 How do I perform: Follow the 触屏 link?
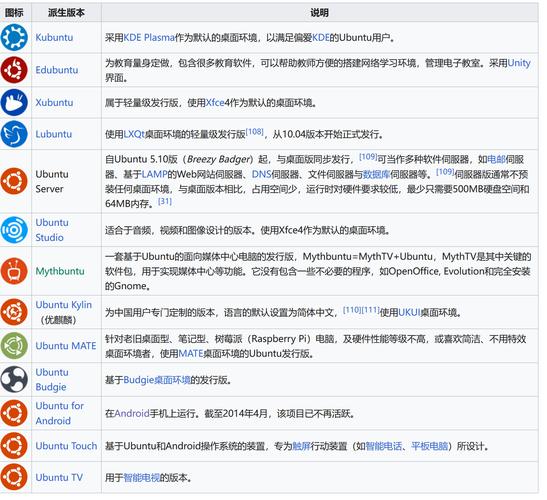[301, 446]
